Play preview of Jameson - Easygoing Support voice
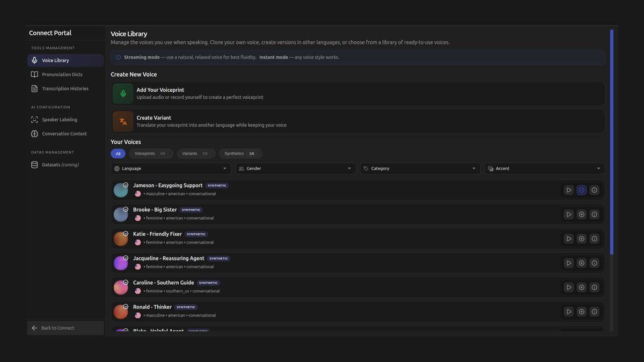Viewport: 644px width, 362px height. 569,190
